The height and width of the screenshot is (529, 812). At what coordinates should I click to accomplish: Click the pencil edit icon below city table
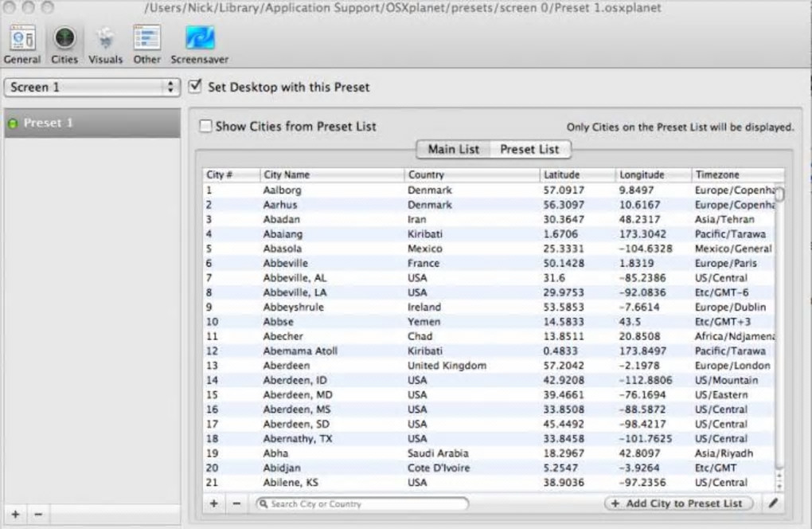773,503
